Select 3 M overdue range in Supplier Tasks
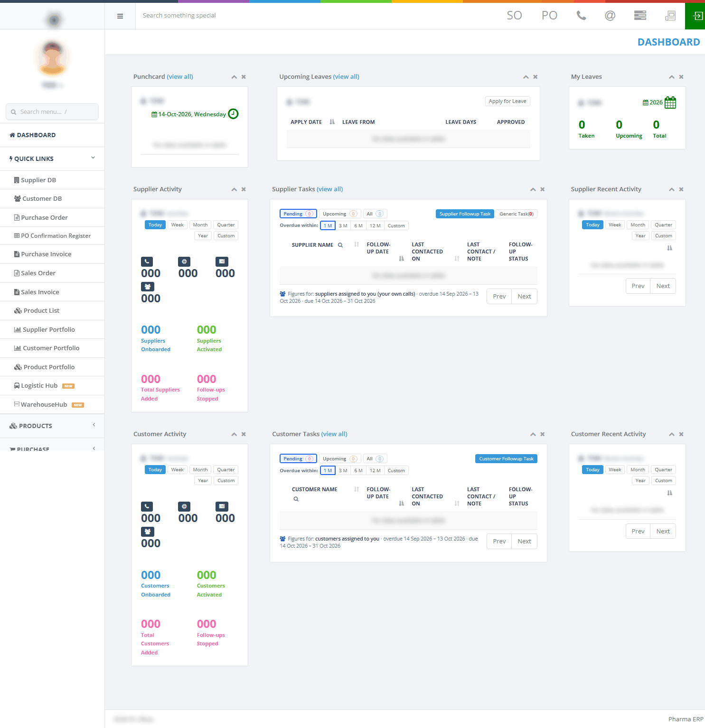Screen dimensions: 705x728 [x=343, y=226]
